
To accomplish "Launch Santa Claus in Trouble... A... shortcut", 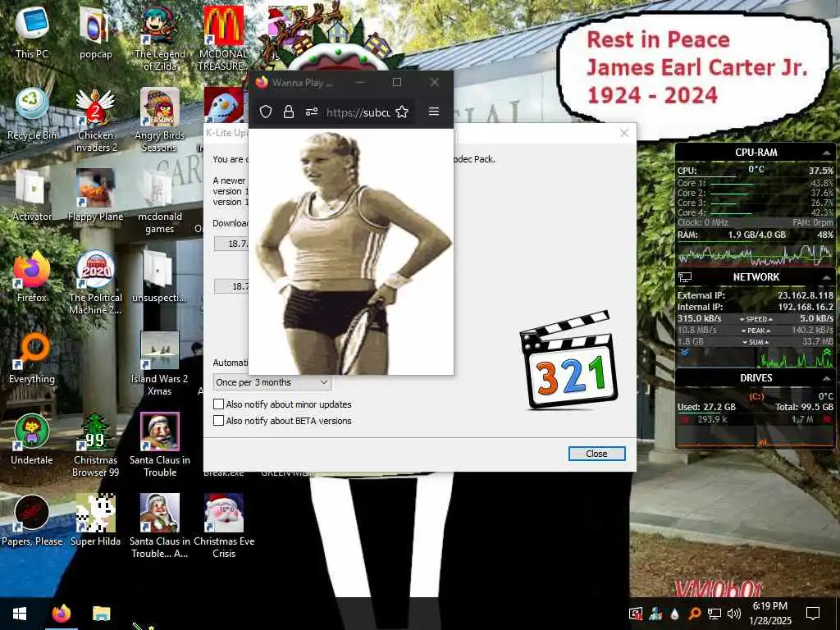I will (x=160, y=526).
